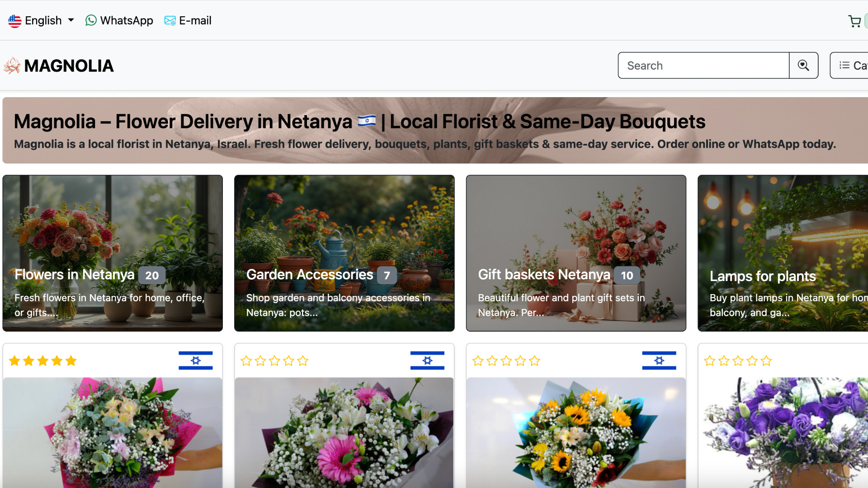Click empty star rating on second product
868x488 pixels.
pyautogui.click(x=274, y=361)
